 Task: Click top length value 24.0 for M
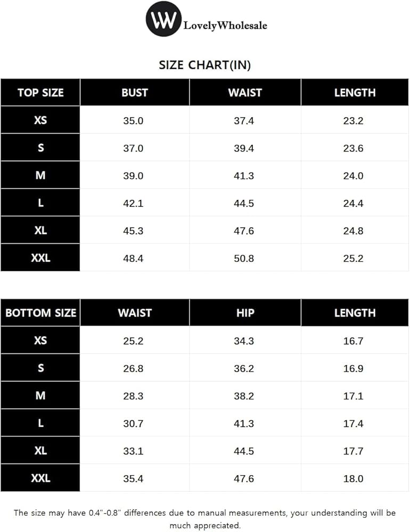pos(353,176)
